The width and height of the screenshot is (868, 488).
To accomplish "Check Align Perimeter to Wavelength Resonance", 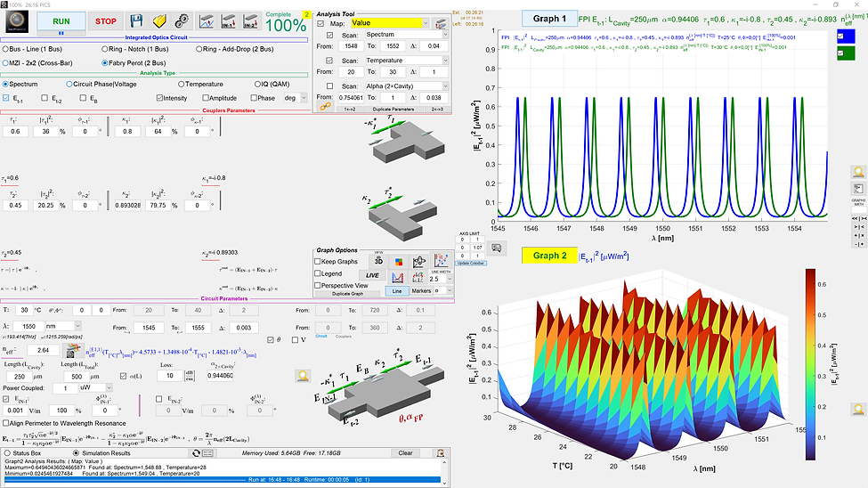I will click(6, 423).
